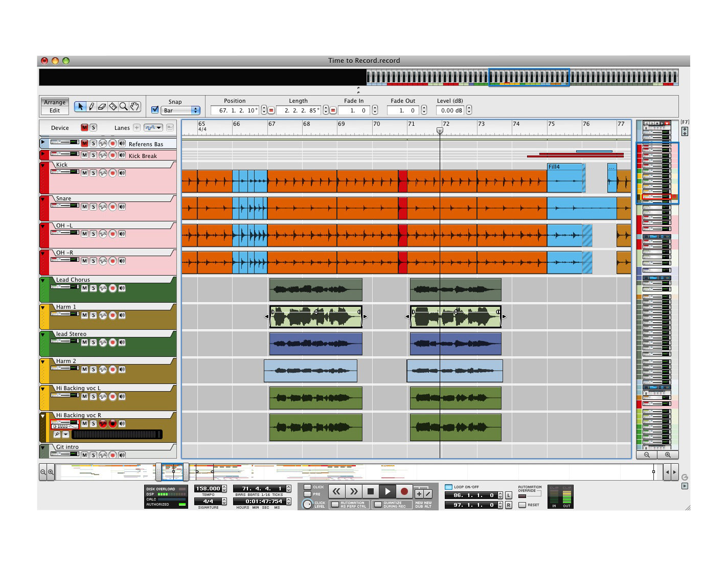
Task: Click global Mute button next to Device
Action: click(84, 128)
